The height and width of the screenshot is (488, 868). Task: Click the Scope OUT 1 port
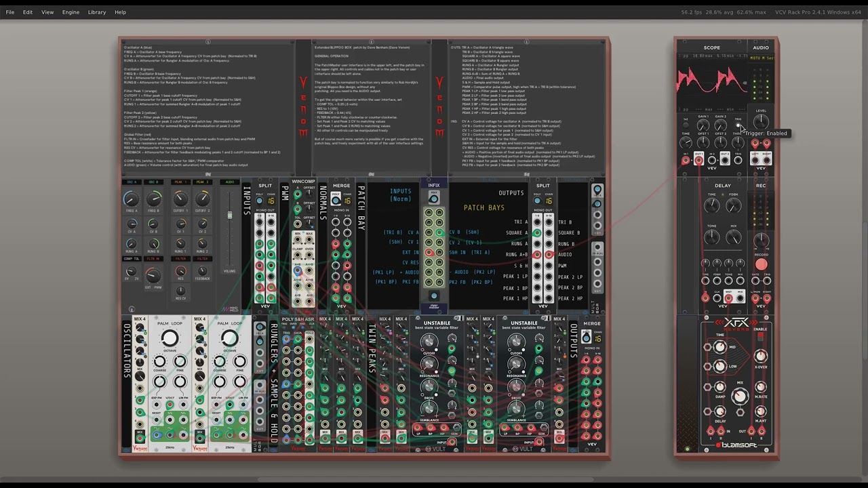pyautogui.click(x=698, y=160)
